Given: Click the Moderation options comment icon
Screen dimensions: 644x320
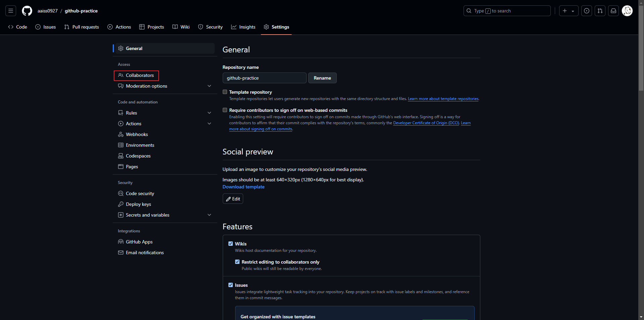Looking at the screenshot, I should coord(121,86).
